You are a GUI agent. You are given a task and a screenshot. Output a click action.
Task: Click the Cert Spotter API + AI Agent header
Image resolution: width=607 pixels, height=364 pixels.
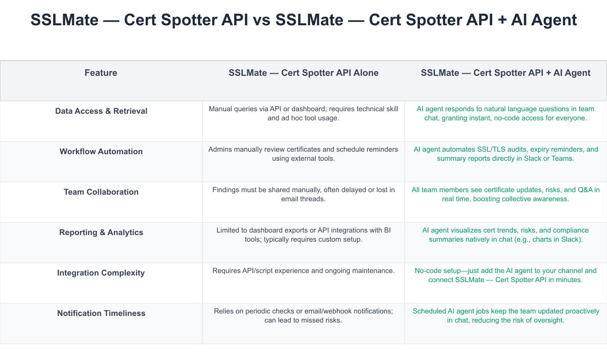click(506, 73)
